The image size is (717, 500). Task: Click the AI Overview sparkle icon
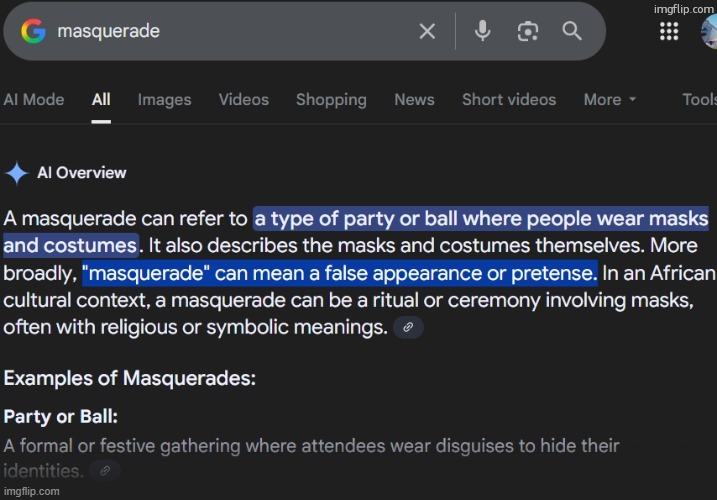tap(17, 173)
